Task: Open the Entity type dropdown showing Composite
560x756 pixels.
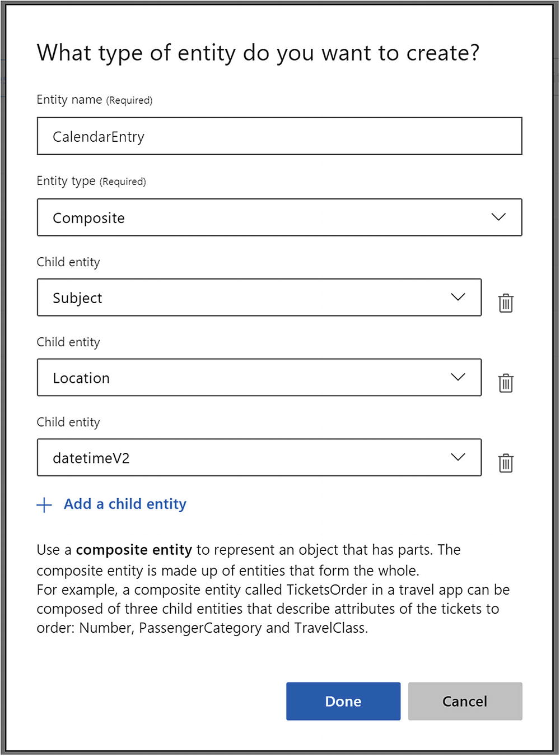Action: tap(279, 217)
